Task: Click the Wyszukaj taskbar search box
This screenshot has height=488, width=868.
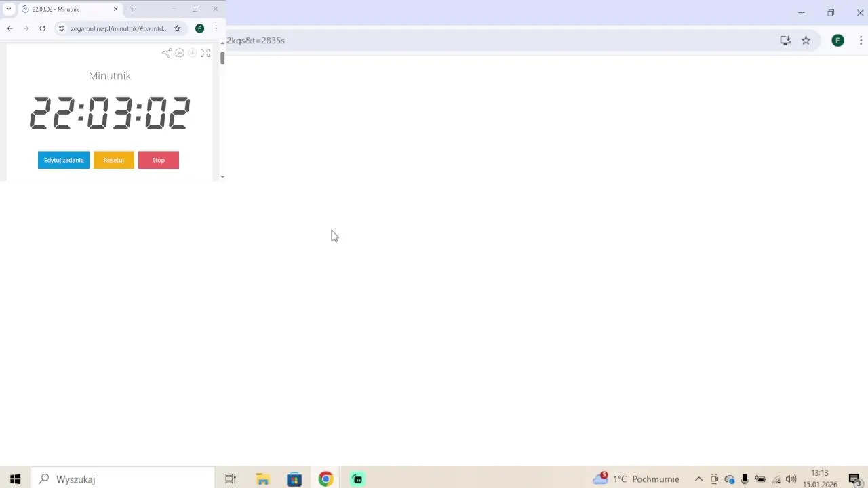Action: pos(123,479)
